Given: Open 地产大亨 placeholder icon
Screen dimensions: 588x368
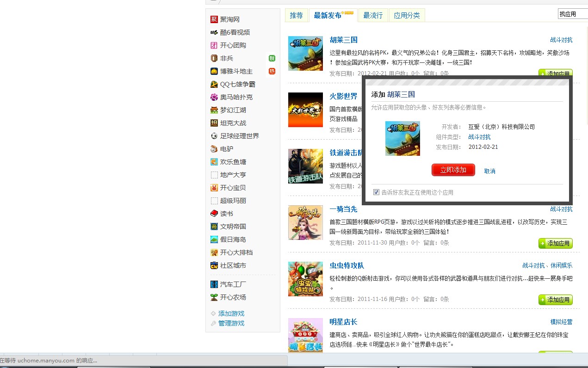Looking at the screenshot, I should click(214, 175).
